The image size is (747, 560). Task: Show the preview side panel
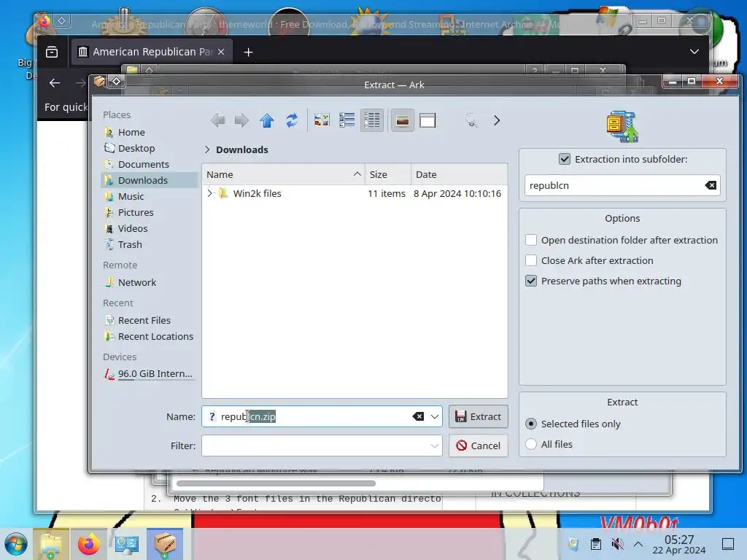click(x=427, y=120)
